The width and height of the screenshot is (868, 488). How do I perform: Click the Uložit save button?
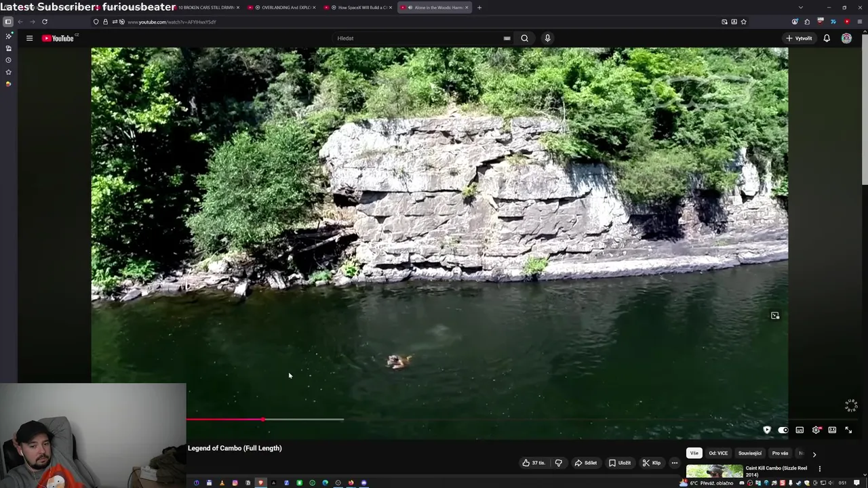[620, 463]
